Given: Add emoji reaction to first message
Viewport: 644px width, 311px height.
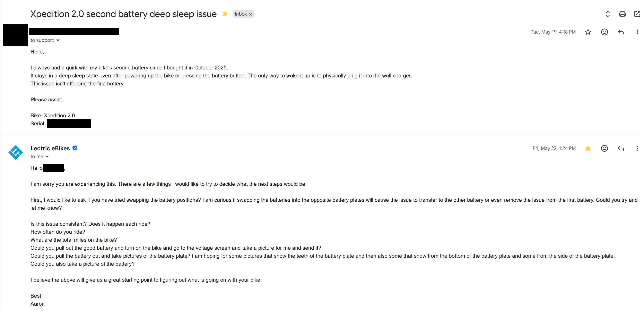Looking at the screenshot, I should 604,32.
